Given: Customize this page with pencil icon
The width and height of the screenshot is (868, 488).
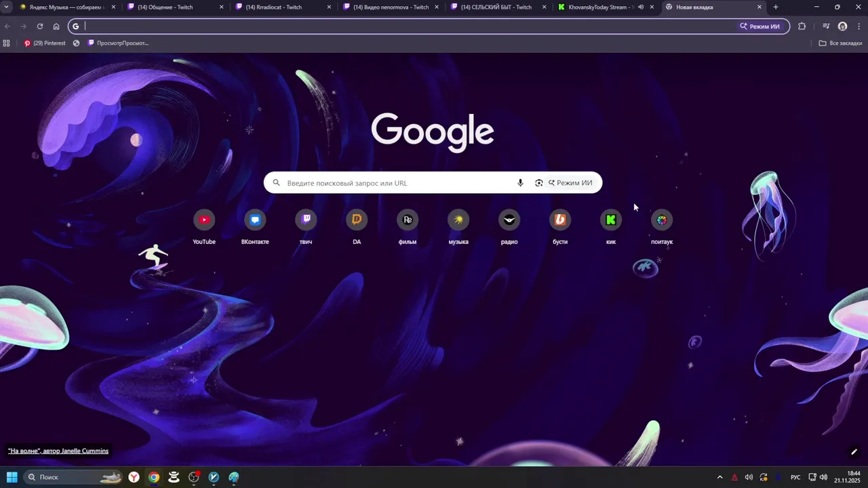Looking at the screenshot, I should click(854, 451).
